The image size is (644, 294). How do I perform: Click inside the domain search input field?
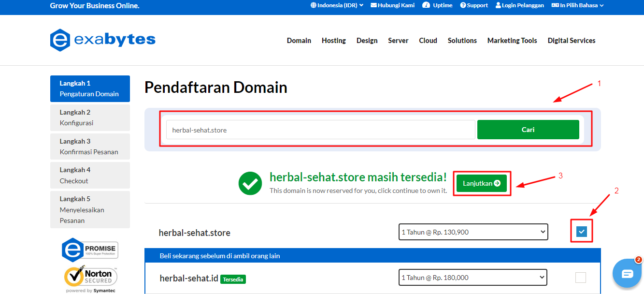pyautogui.click(x=320, y=129)
